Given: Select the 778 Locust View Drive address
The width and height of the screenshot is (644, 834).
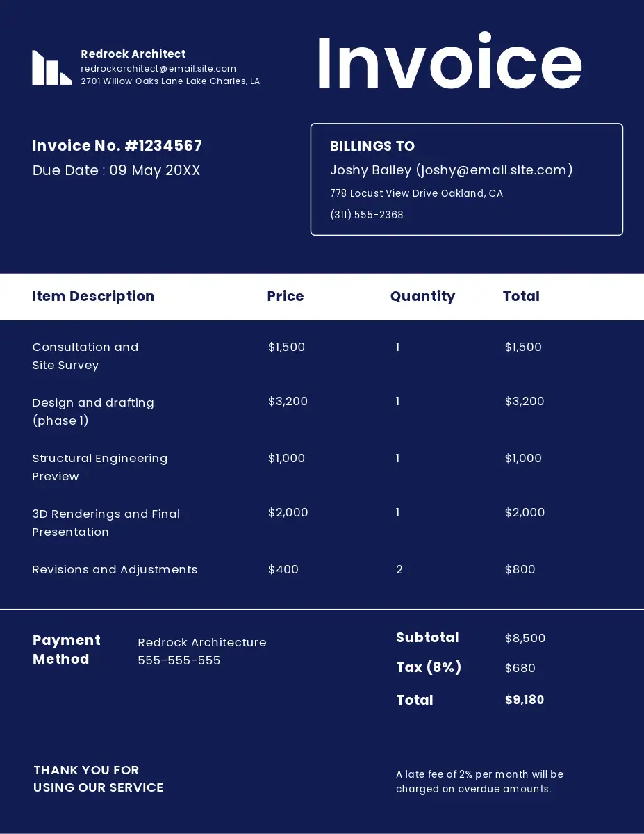Looking at the screenshot, I should tap(416, 193).
